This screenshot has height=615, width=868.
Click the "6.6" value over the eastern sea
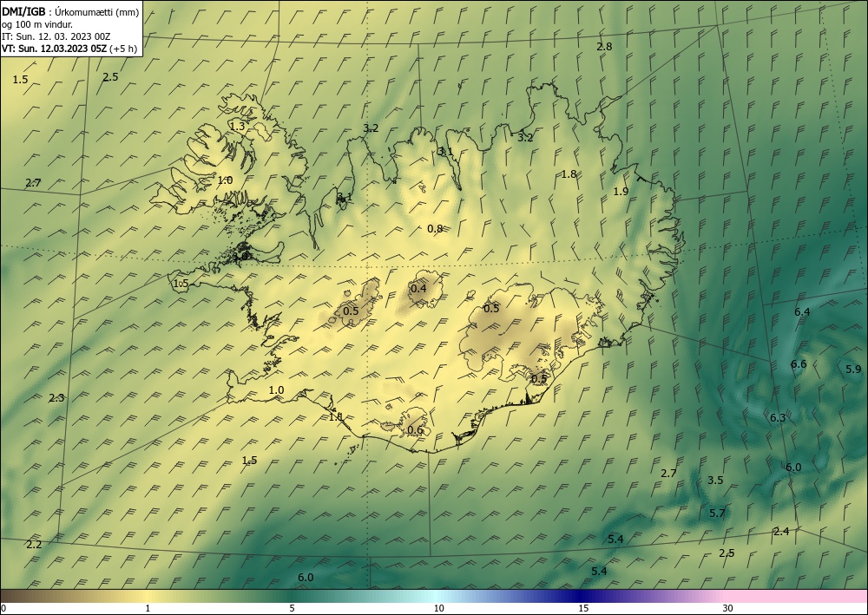799,364
